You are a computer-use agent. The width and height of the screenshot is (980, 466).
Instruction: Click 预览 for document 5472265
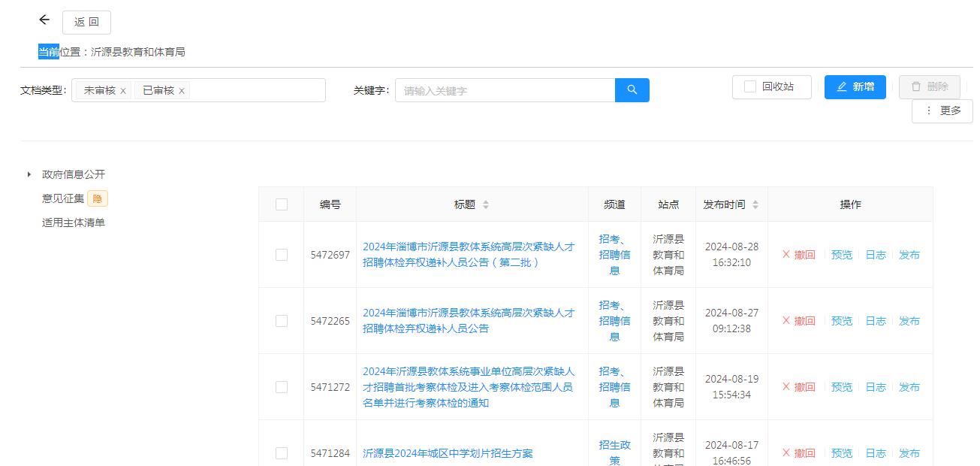click(841, 321)
